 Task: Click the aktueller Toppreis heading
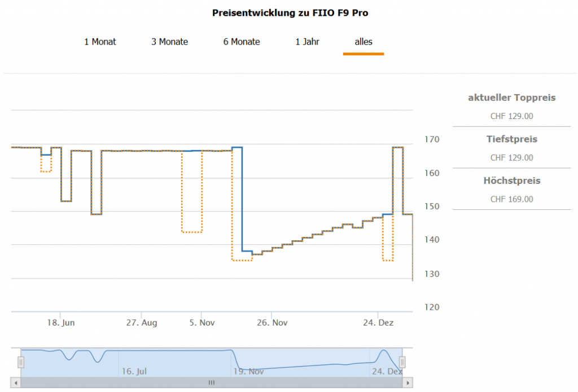tap(512, 98)
